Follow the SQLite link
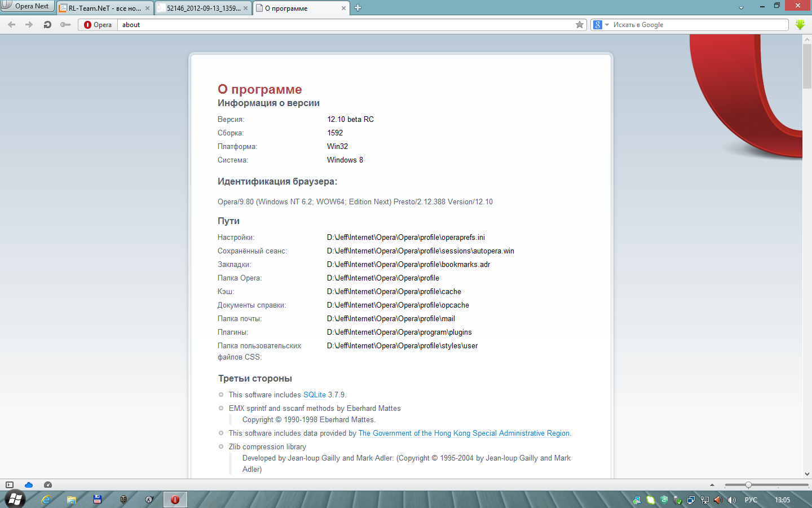Viewport: 812px width, 508px height. point(315,395)
